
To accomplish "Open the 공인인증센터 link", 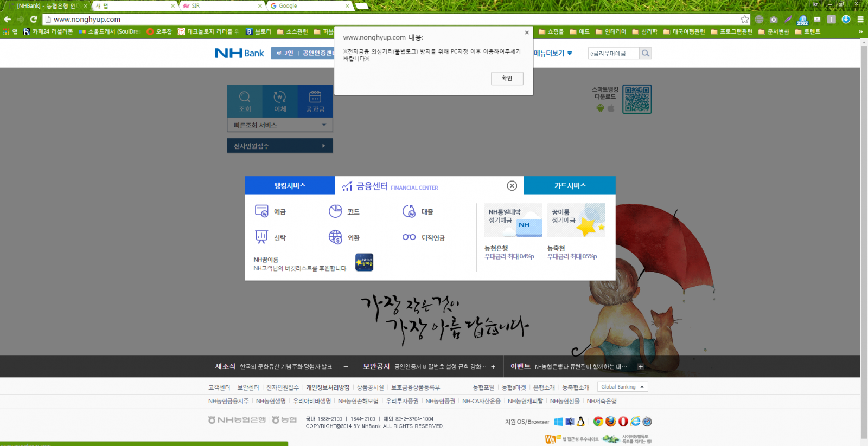I will click(318, 53).
